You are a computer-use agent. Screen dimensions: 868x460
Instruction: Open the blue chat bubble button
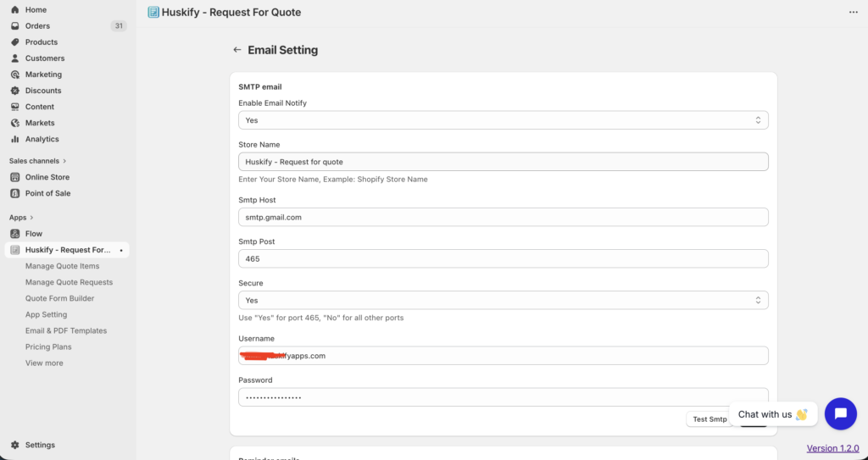coord(840,413)
